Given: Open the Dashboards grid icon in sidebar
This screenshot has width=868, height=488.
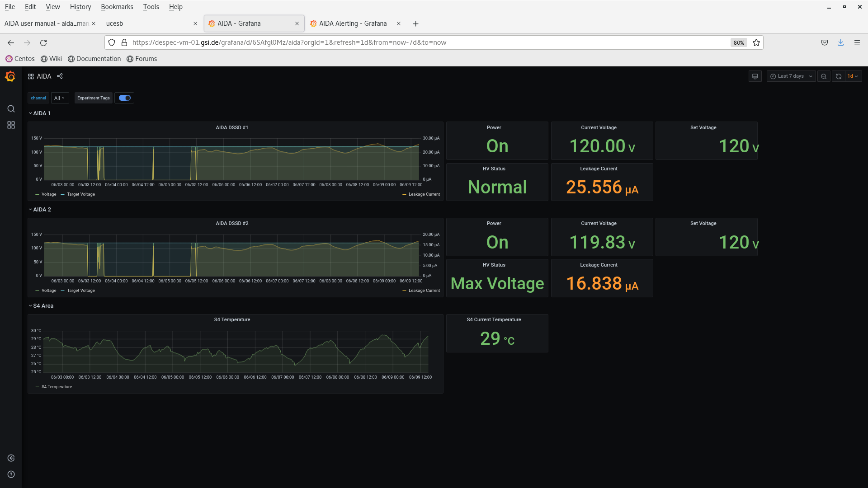Looking at the screenshot, I should (x=11, y=125).
